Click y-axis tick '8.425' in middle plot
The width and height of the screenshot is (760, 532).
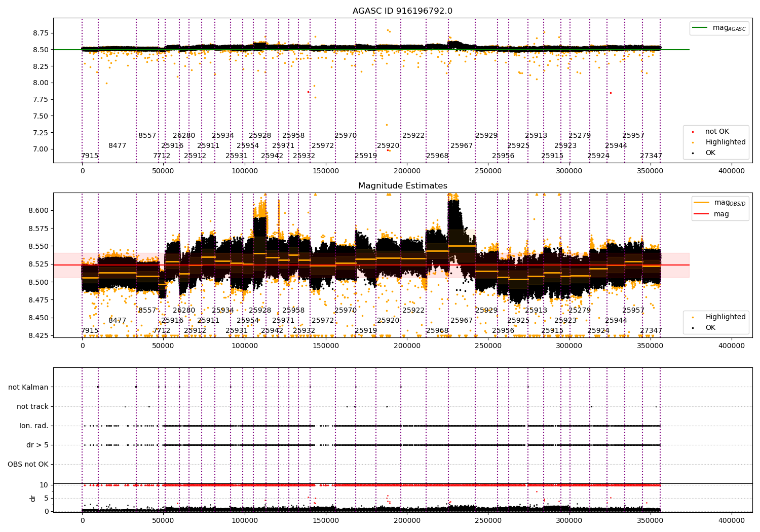click(39, 335)
